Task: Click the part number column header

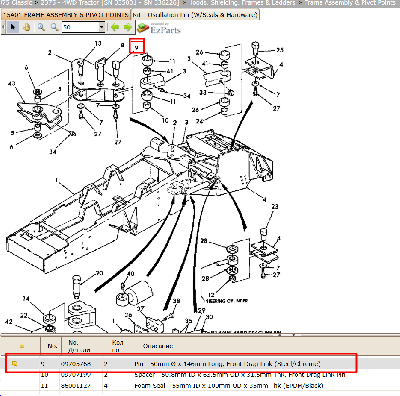Action: (x=79, y=346)
